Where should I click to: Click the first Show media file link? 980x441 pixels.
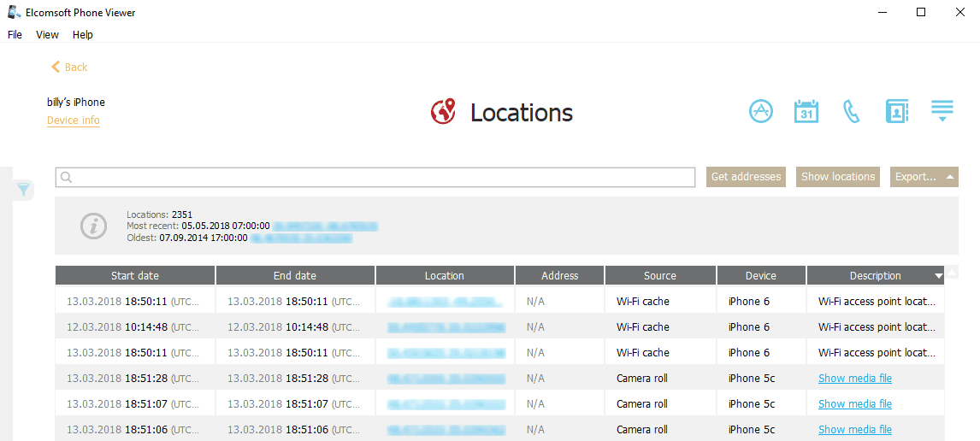pos(854,379)
